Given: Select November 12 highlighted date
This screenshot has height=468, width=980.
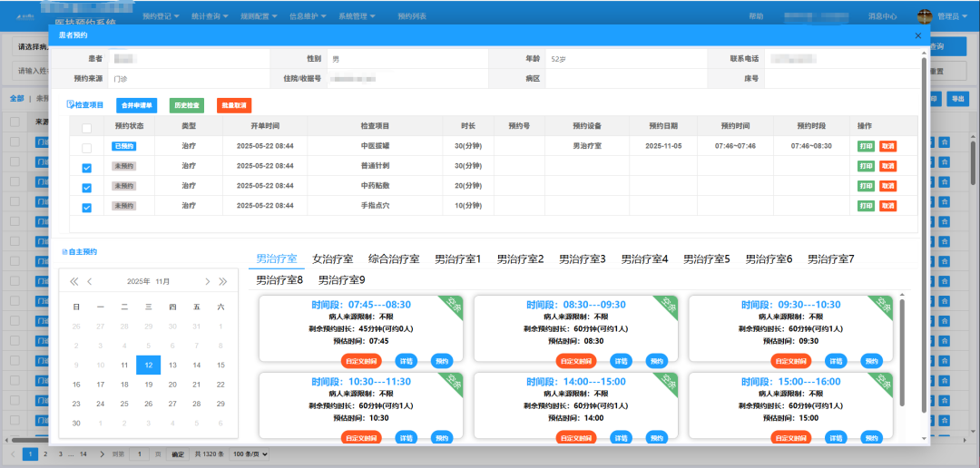Looking at the screenshot, I should (149, 365).
